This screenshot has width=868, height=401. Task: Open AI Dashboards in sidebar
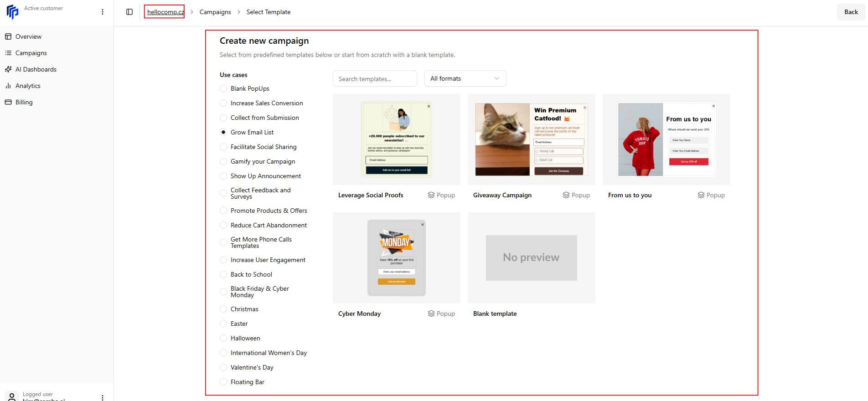36,69
